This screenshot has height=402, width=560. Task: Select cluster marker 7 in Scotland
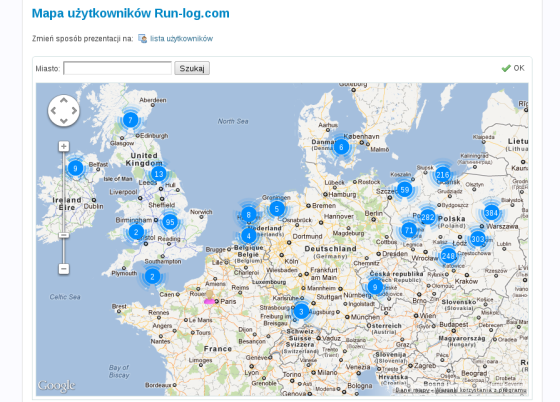(x=130, y=120)
